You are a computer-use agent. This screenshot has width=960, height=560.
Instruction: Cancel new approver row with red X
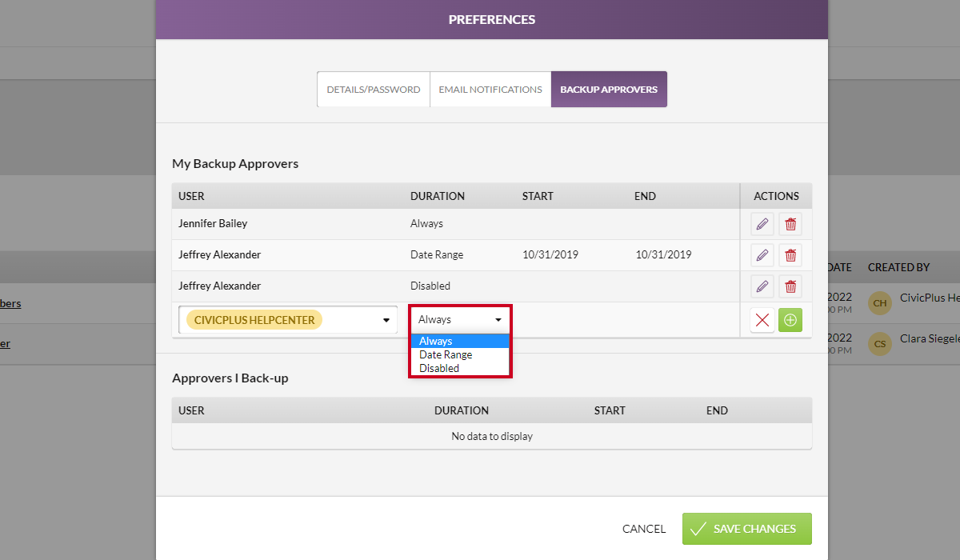point(762,320)
